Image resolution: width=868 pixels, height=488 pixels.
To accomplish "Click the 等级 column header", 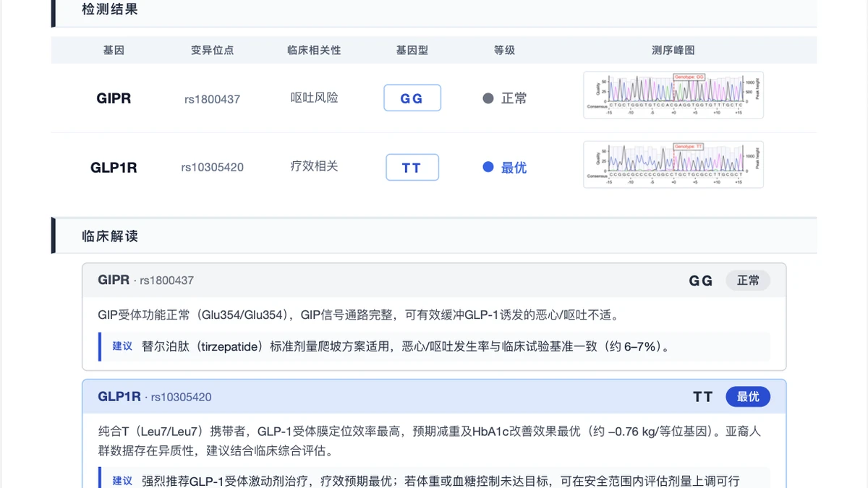I will click(504, 51).
